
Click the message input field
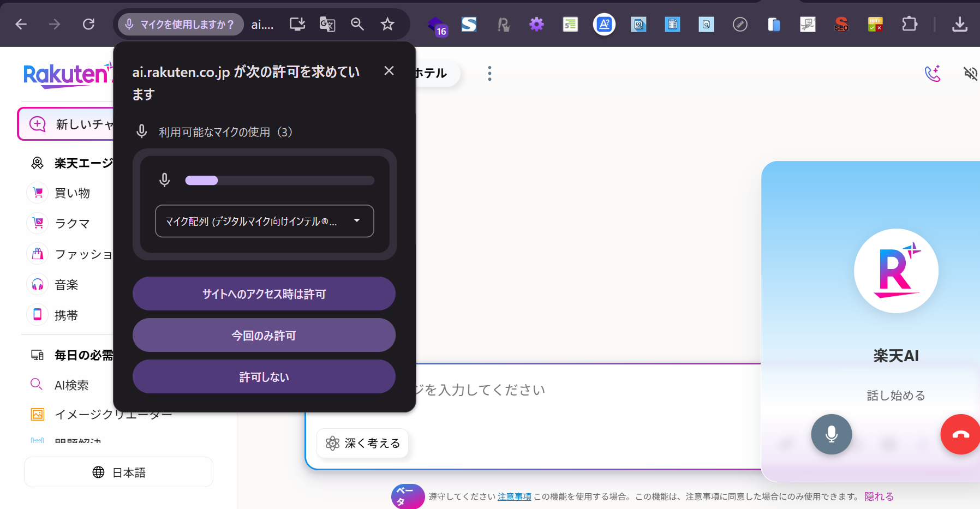point(589,390)
